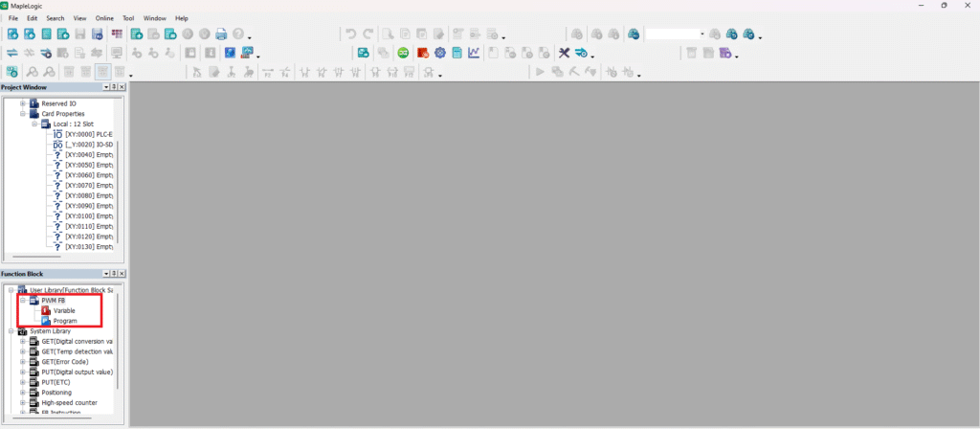Pin the Project Window panel
The height and width of the screenshot is (429, 980).
click(115, 87)
